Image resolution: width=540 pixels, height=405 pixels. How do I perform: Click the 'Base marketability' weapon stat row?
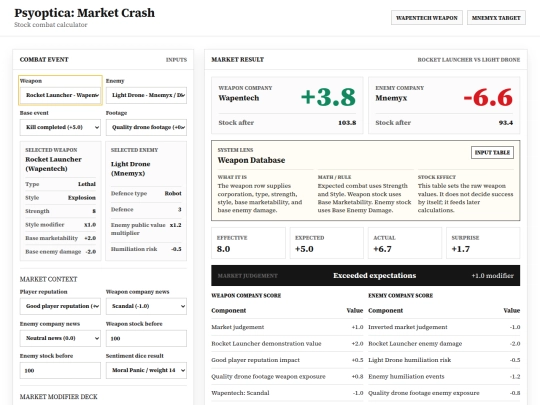pyautogui.click(x=60, y=238)
